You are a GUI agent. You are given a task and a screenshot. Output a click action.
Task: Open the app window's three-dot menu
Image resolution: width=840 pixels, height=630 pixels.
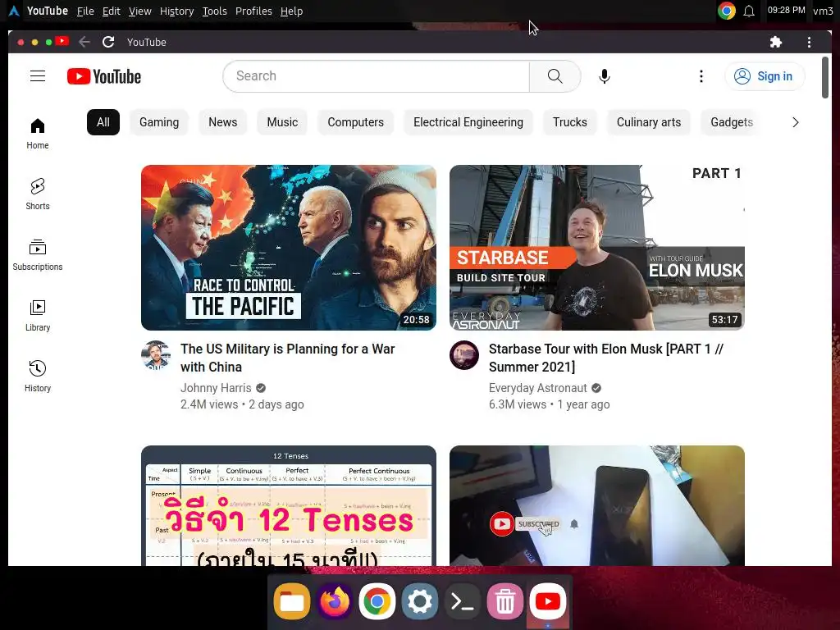click(x=809, y=42)
